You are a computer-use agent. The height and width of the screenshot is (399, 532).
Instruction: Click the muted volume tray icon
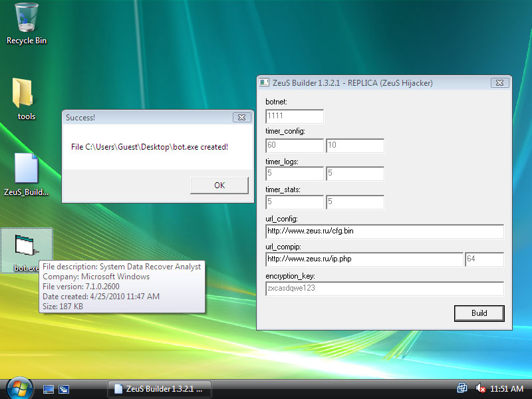coord(480,388)
